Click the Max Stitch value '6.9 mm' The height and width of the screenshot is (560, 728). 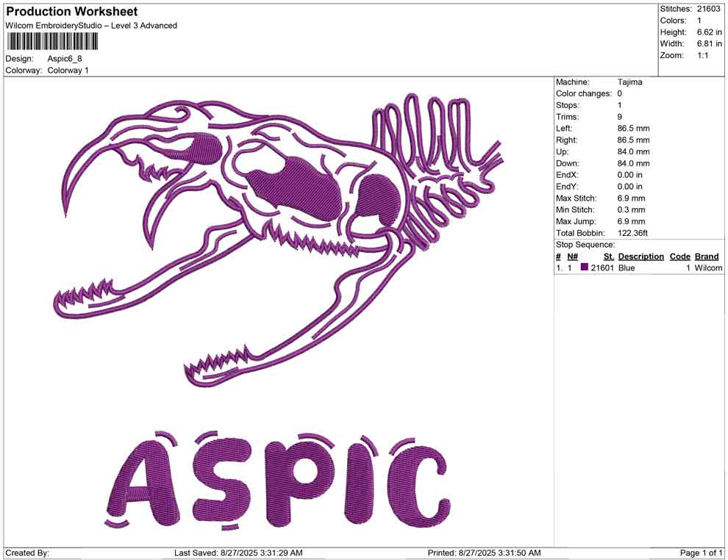(631, 198)
